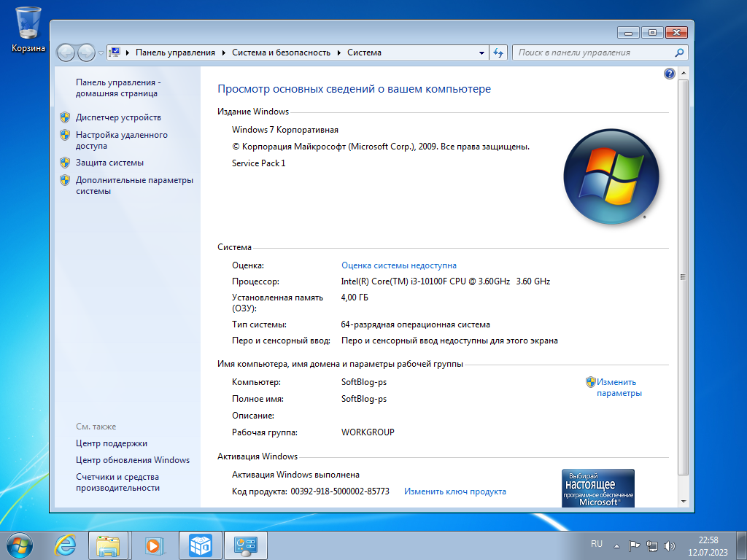Image resolution: width=747 pixels, height=560 pixels.
Task: Launch Windows Media Player from the taskbar
Action: pos(153,544)
